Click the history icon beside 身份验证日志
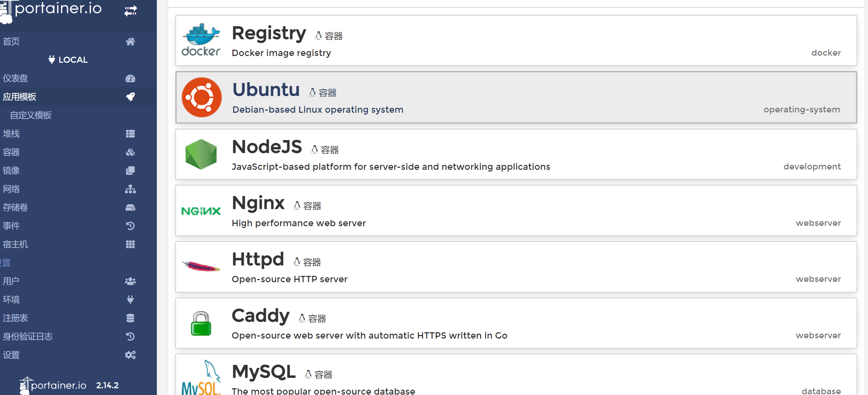The image size is (868, 395). click(x=130, y=336)
